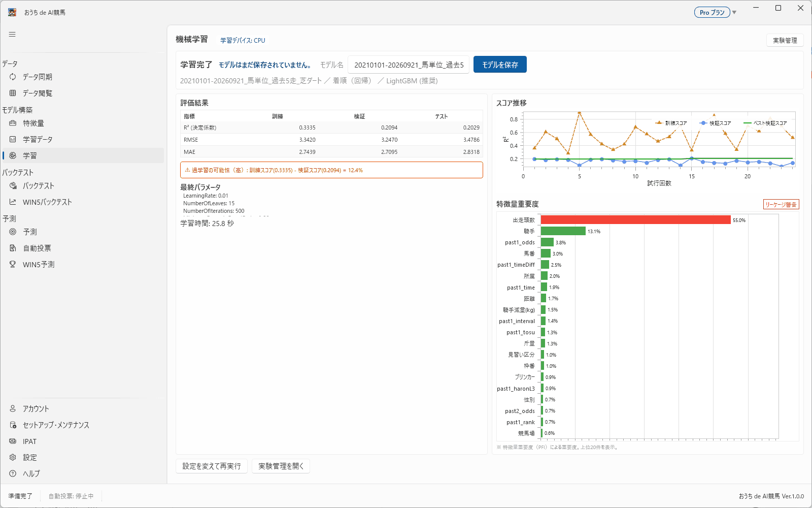Click the 学習時間: 25.8 秒 text

(x=207, y=224)
